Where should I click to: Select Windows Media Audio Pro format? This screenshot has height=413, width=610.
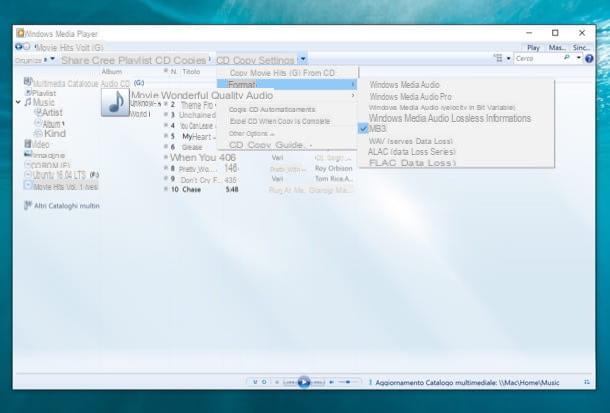(x=456, y=96)
